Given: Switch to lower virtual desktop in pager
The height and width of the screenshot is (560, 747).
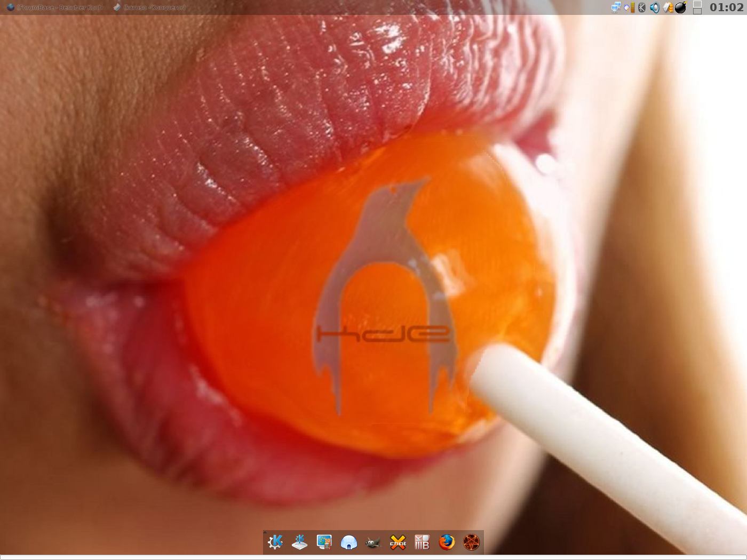Looking at the screenshot, I should [697, 11].
